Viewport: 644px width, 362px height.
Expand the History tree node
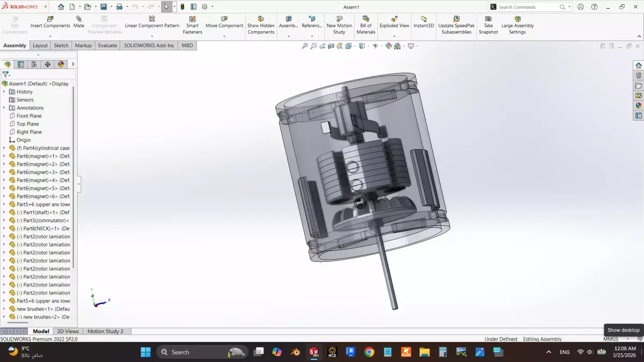[x=4, y=92]
